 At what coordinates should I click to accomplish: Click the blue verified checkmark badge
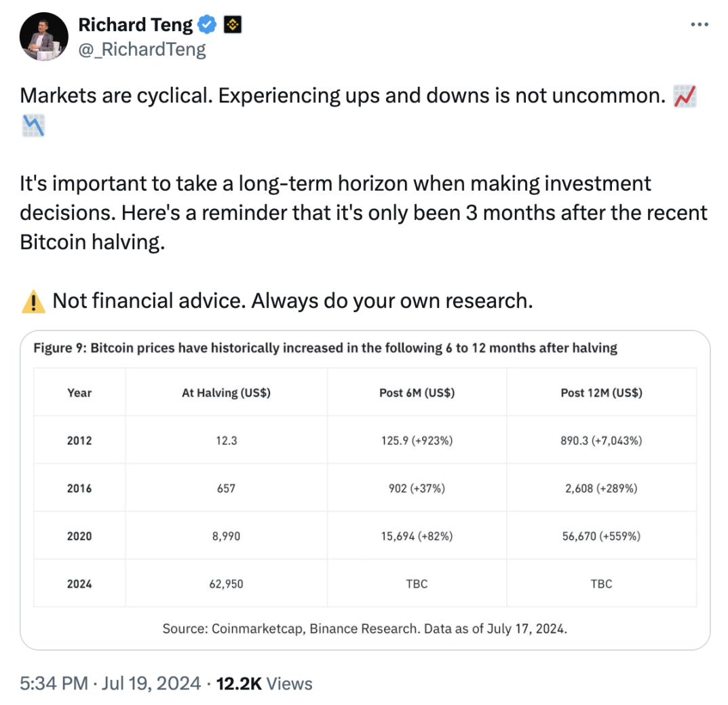point(206,24)
